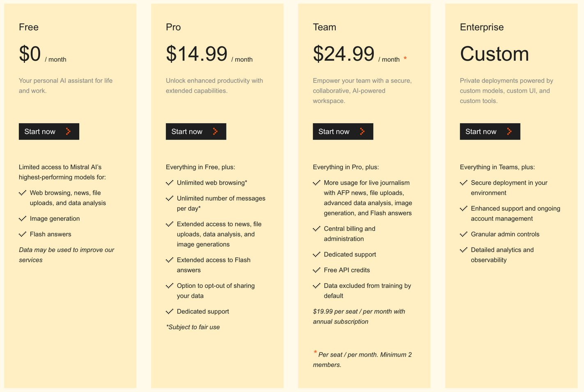Click the orange arrow on Team plan's Start now

pos(362,131)
